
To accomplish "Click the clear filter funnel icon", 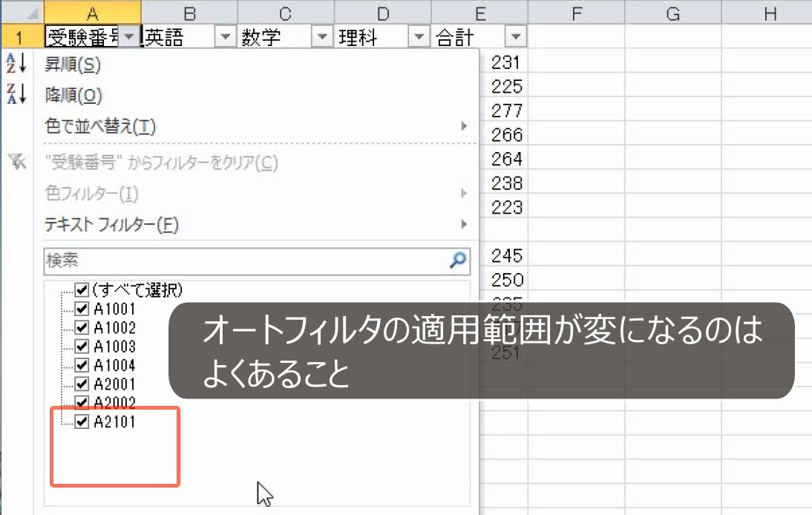I will 17,162.
